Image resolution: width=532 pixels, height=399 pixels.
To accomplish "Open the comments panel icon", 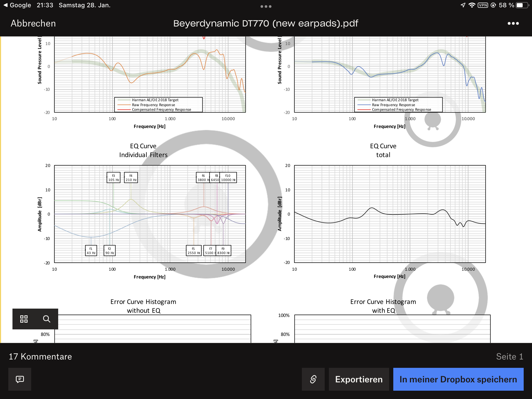I will click(20, 379).
